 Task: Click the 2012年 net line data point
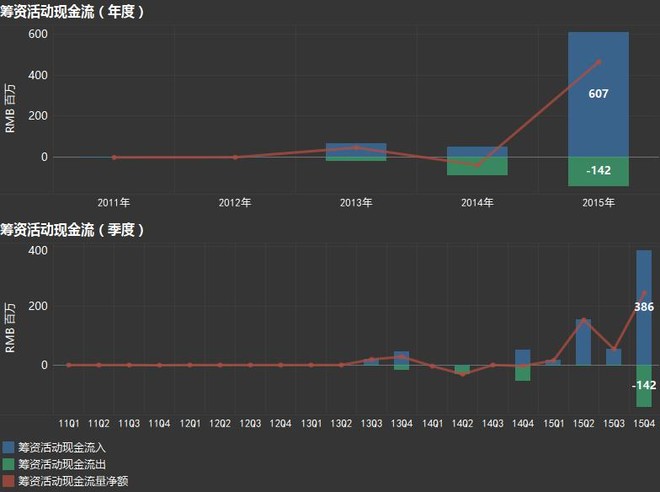click(235, 157)
